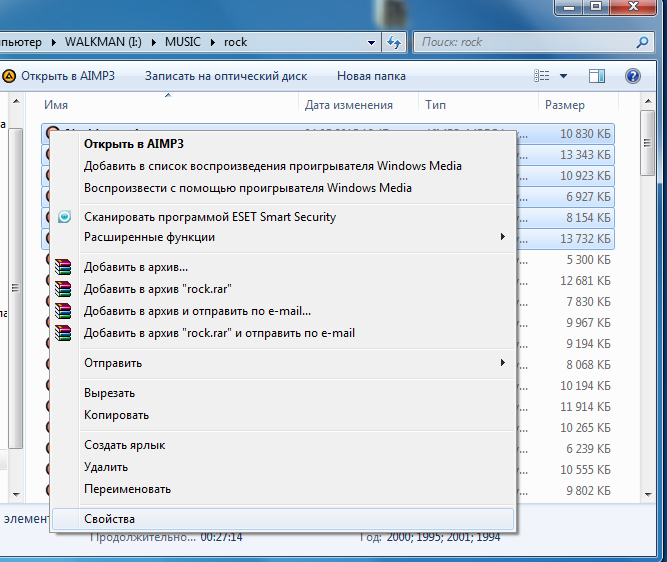667x562 pixels.
Task: Sort files by the "Размер" column header
Action: [565, 104]
